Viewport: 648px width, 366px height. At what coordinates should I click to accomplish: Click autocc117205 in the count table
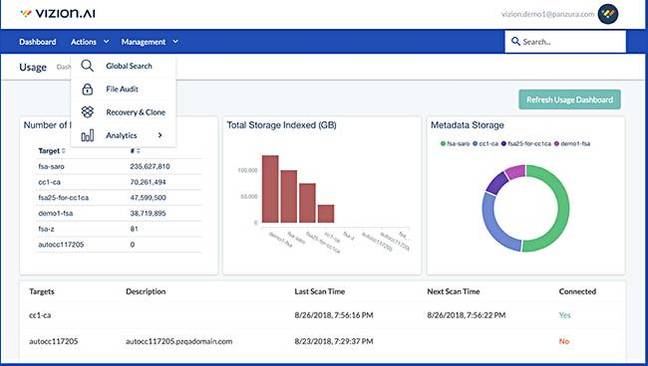click(x=61, y=245)
